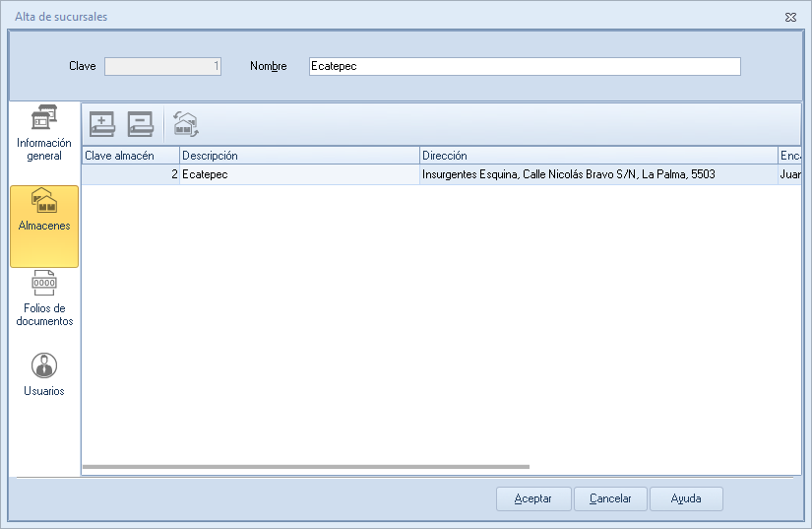This screenshot has width=812, height=529.
Task: Click the remove warehouse toolbar icon
Action: point(141,124)
